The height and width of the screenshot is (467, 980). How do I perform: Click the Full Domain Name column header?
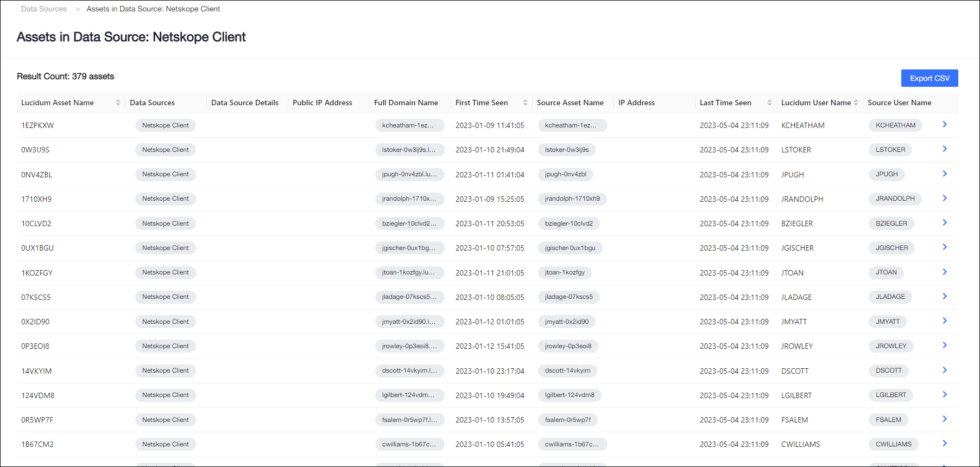tap(406, 103)
